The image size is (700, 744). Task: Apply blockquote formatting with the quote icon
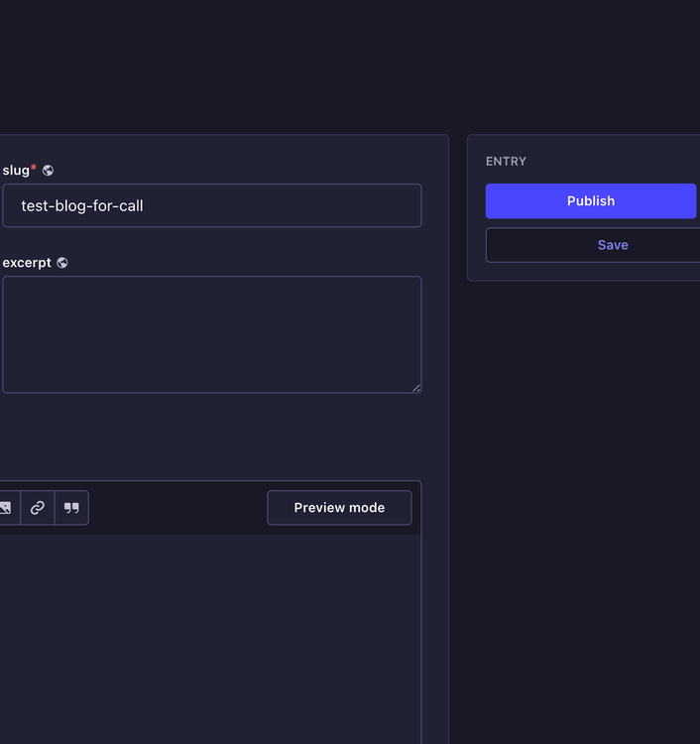coord(71,508)
